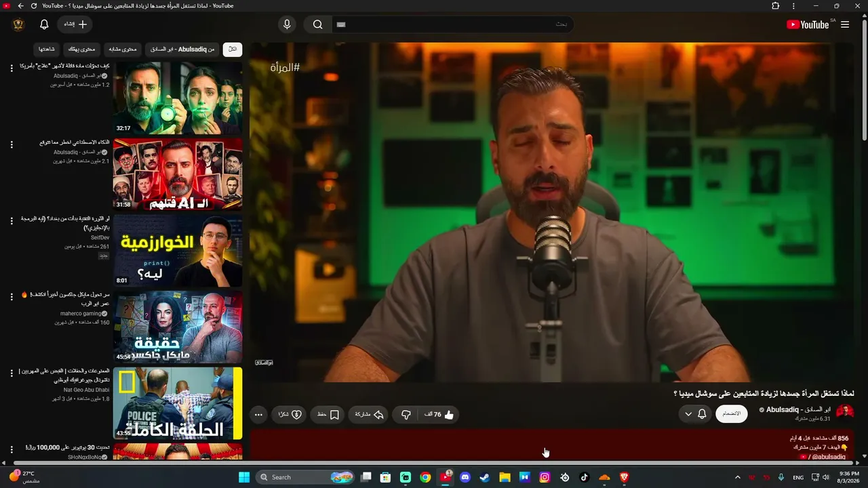
Task: Open options for maherco gaming video
Action: [11, 297]
